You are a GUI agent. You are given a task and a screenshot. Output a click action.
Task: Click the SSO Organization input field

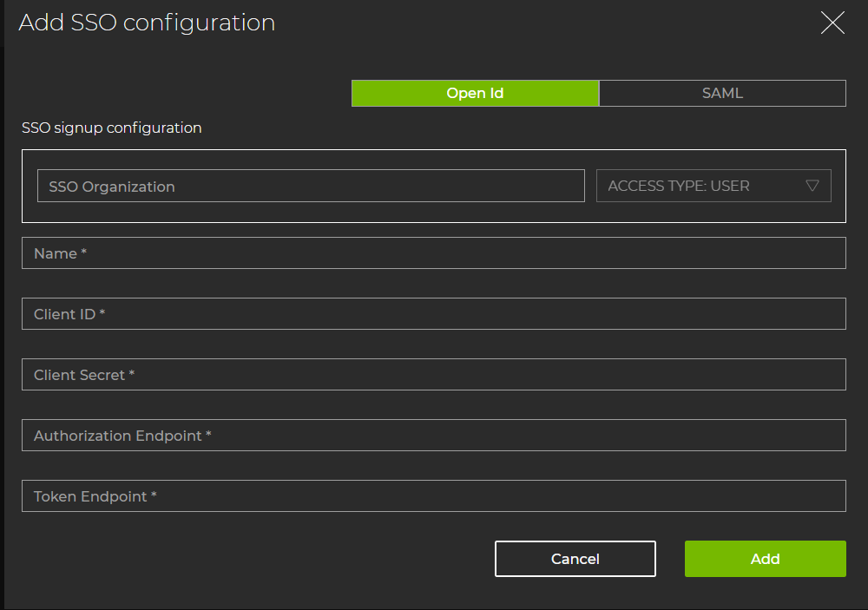310,185
